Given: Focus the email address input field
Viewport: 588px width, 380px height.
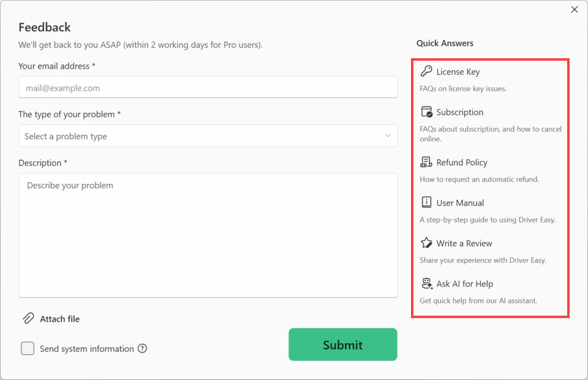Looking at the screenshot, I should pos(208,88).
